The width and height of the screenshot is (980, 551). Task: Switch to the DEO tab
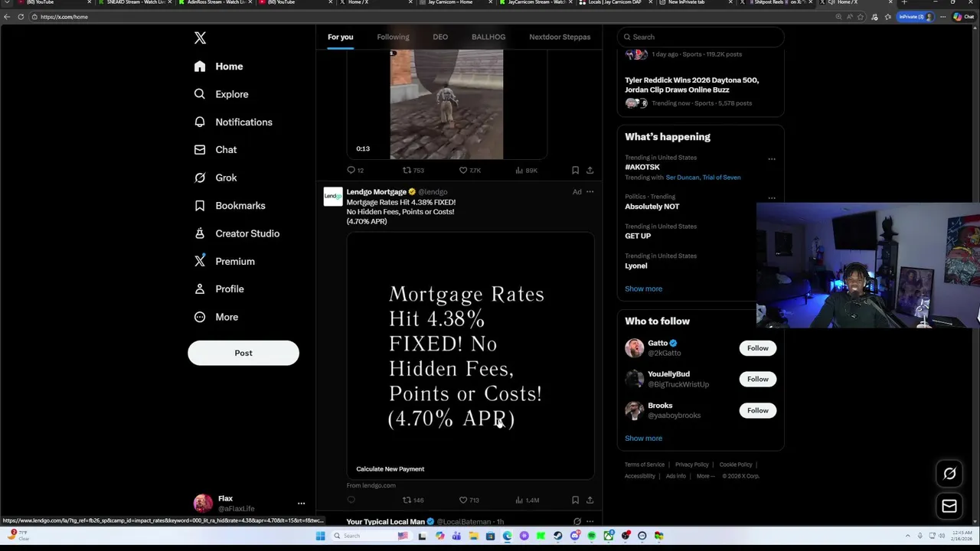440,37
